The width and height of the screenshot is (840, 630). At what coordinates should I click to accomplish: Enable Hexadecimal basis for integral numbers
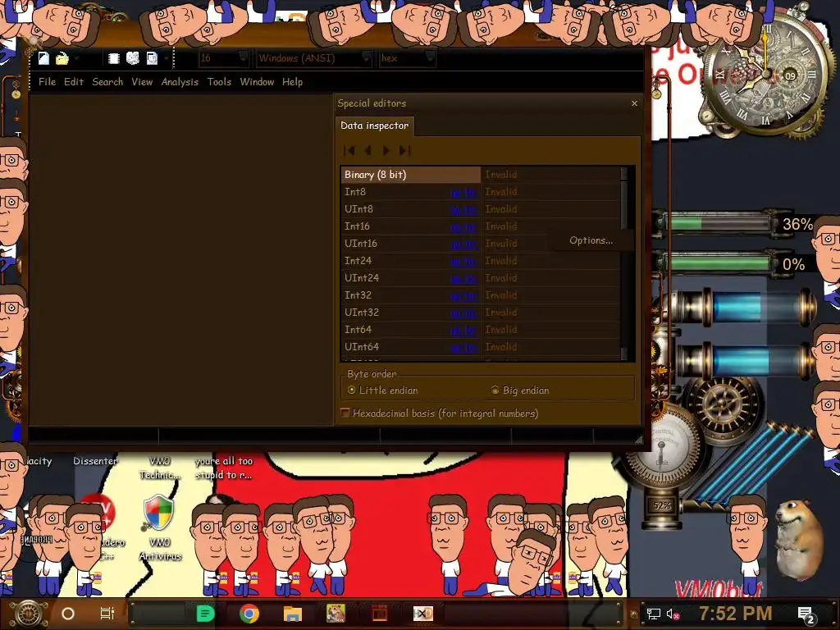(x=440, y=413)
